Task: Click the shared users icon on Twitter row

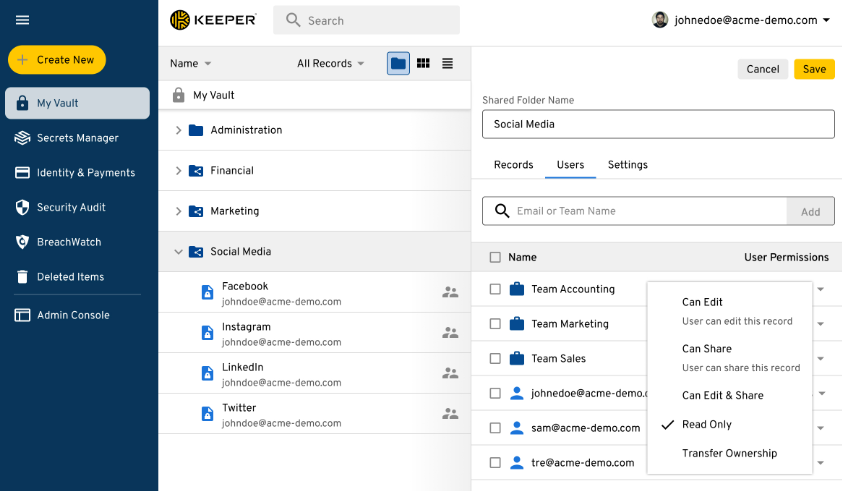Action: click(450, 414)
